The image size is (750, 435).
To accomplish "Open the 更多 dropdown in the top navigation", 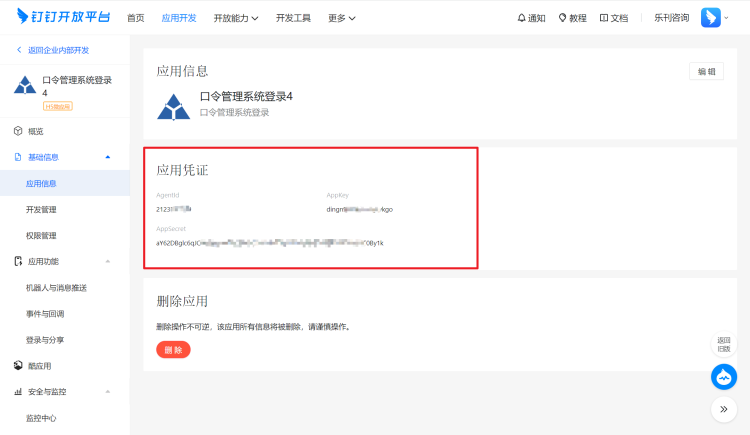I will tap(342, 18).
